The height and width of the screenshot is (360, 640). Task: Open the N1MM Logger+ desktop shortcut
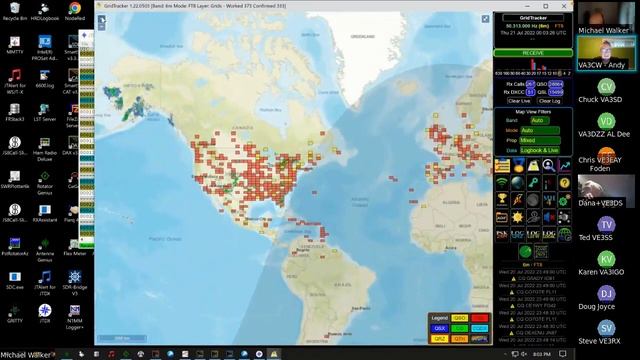74,317
